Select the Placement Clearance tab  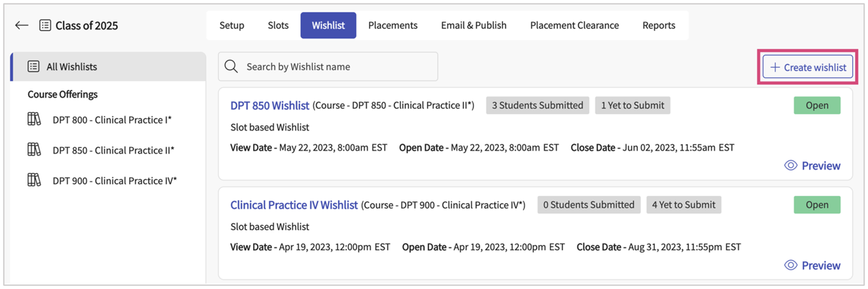click(x=574, y=25)
